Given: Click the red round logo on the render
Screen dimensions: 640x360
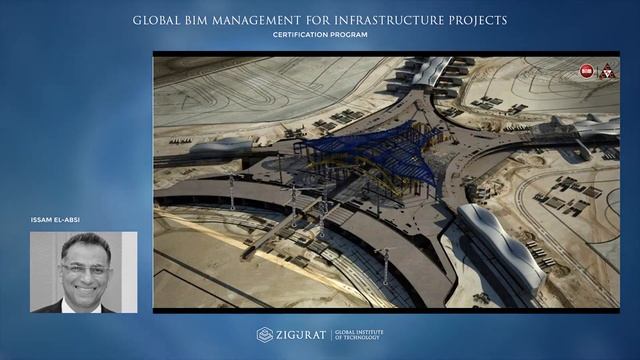Looking at the screenshot, I should coord(587,71).
